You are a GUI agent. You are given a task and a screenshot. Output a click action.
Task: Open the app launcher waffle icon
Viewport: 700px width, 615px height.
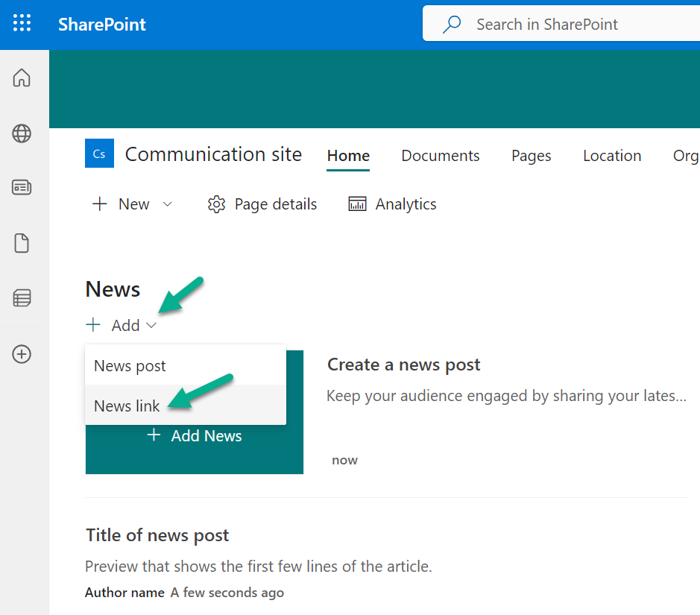(22, 24)
